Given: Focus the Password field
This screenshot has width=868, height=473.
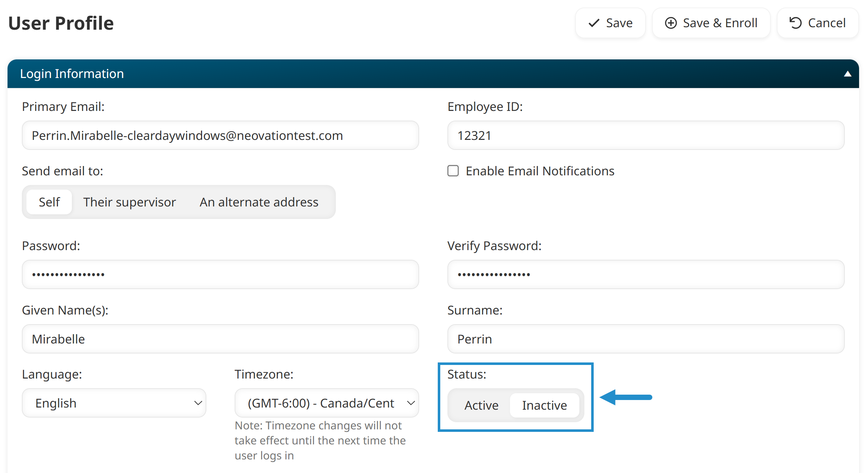Looking at the screenshot, I should pyautogui.click(x=220, y=275).
